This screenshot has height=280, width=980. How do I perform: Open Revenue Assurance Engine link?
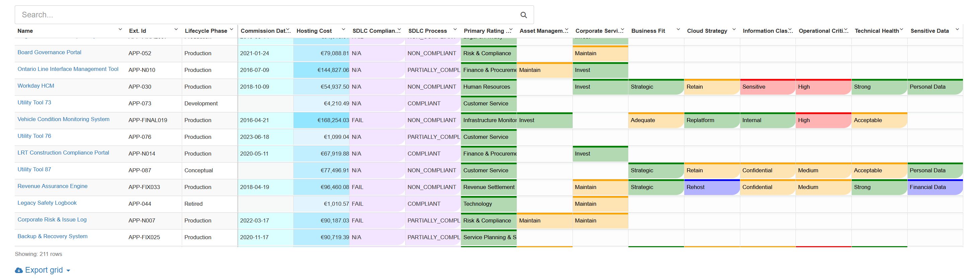tap(53, 186)
